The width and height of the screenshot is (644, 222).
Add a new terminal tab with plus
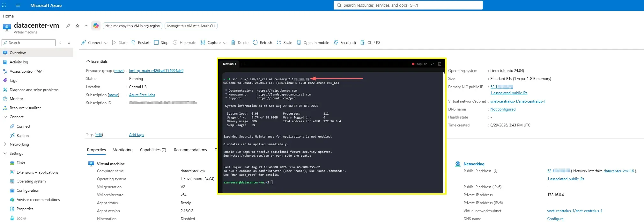(x=245, y=64)
